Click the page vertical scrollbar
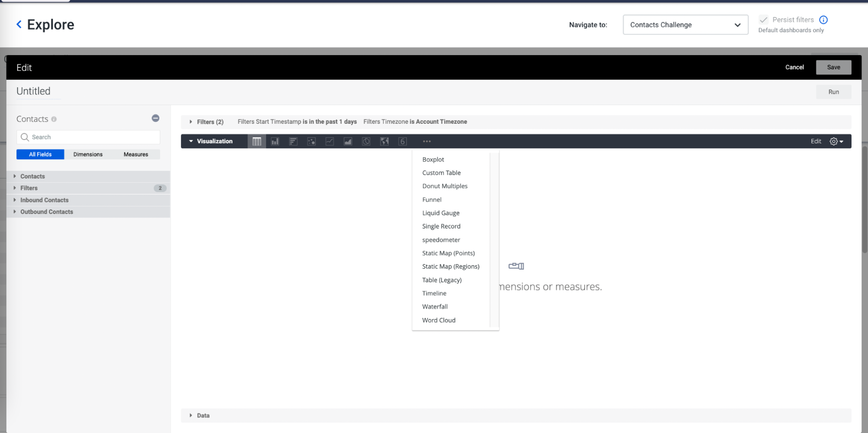The image size is (868, 433). coord(864,200)
